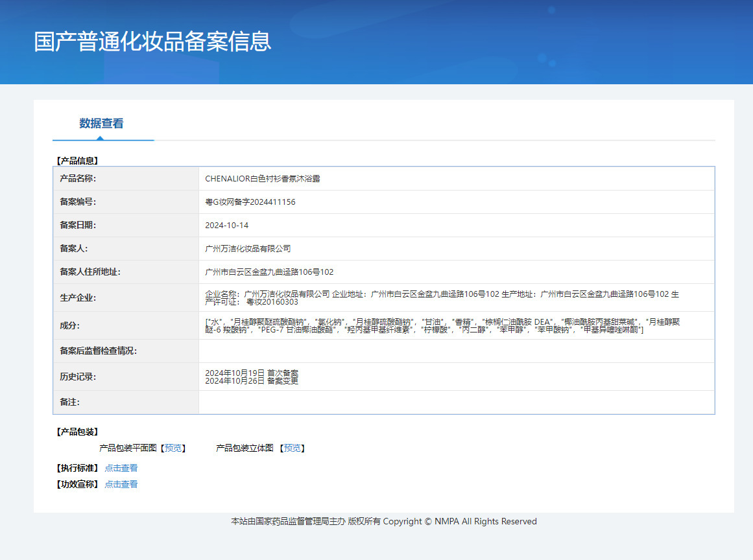
Task: Click the 备注 row label
Action: 69,402
